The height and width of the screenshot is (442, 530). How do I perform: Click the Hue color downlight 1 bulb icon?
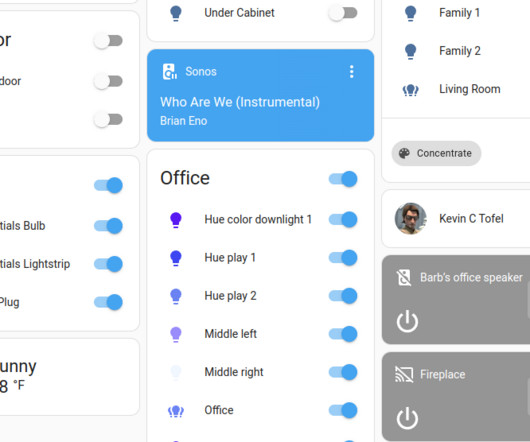pyautogui.click(x=176, y=220)
